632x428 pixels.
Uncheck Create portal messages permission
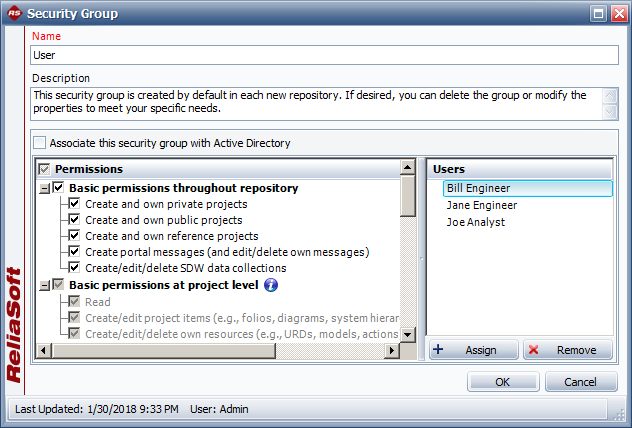74,252
